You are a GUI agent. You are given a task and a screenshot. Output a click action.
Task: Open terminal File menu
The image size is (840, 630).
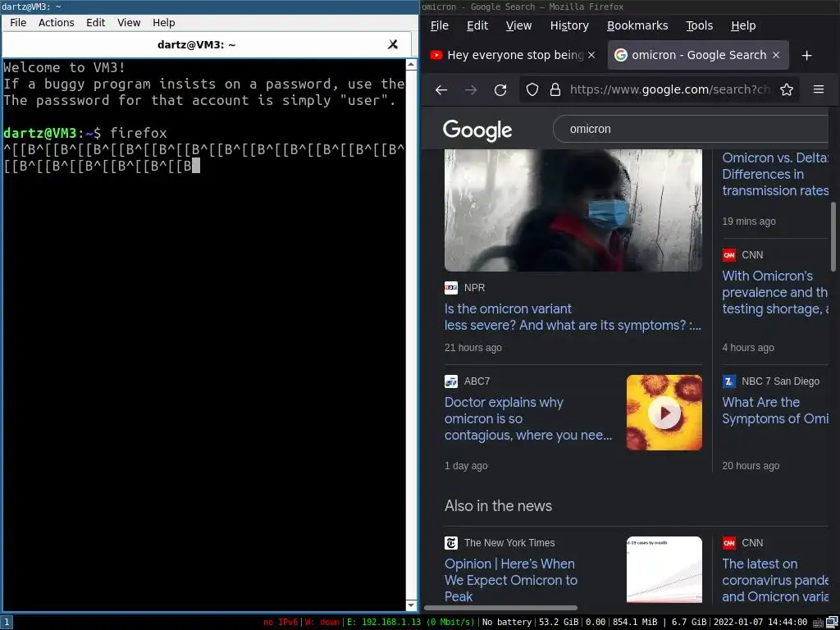click(18, 22)
